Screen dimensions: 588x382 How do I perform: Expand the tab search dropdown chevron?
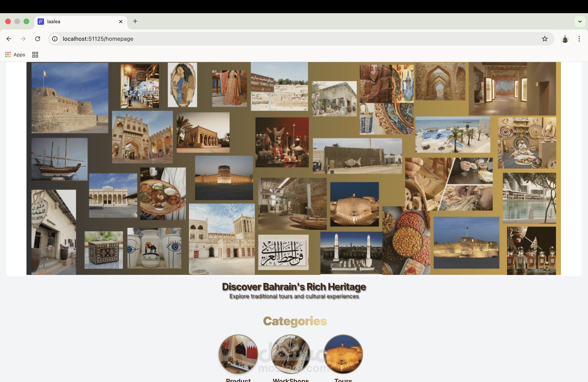pyautogui.click(x=580, y=21)
